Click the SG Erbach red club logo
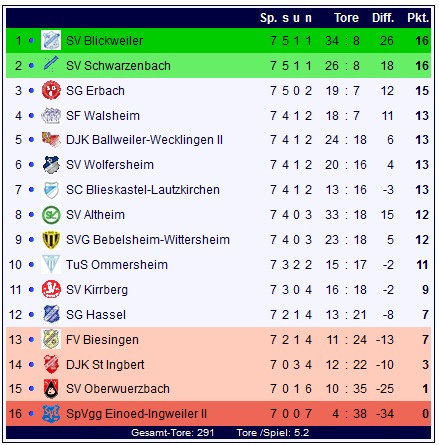Screen dimensions: 439x445 [51, 90]
